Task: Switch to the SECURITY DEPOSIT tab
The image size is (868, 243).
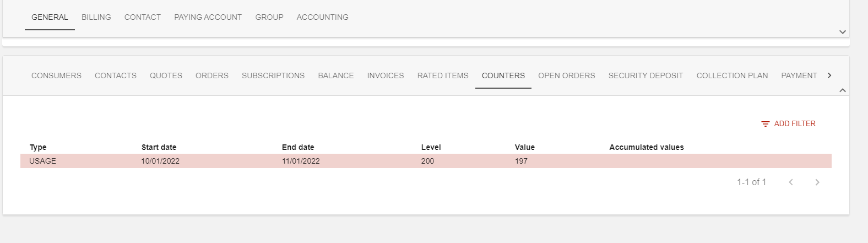Action: tap(645, 75)
